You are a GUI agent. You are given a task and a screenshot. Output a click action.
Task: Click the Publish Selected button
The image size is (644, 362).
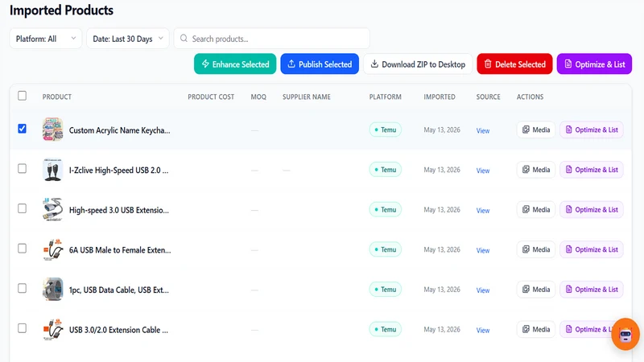coord(320,64)
